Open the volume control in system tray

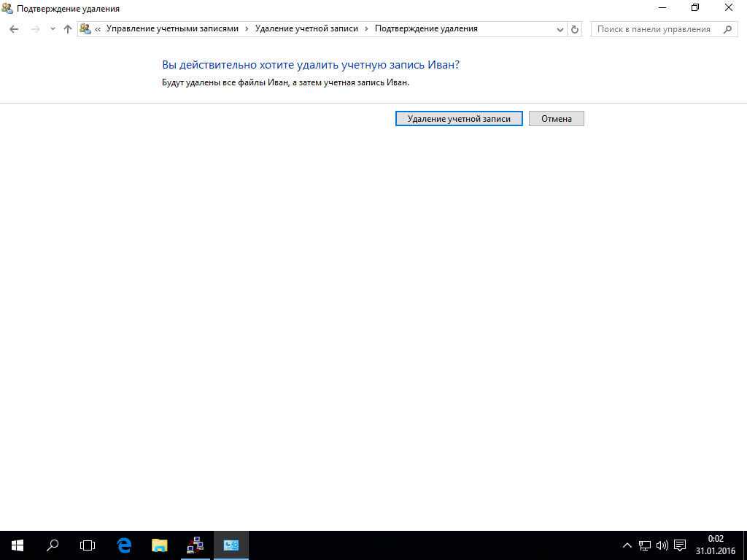(x=662, y=545)
